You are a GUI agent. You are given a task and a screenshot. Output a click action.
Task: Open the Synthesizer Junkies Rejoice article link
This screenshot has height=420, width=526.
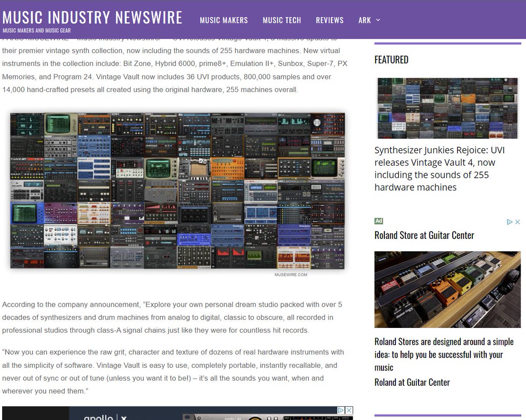click(x=440, y=169)
